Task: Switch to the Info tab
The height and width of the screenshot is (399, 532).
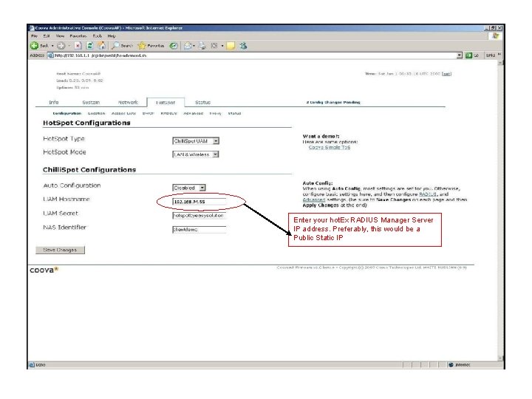Action: pyautogui.click(x=54, y=102)
